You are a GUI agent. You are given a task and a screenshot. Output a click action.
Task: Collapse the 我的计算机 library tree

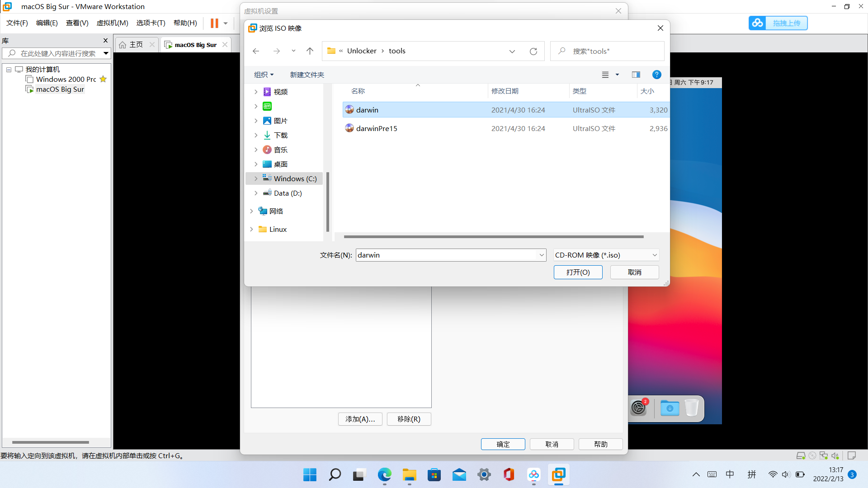coord(9,70)
